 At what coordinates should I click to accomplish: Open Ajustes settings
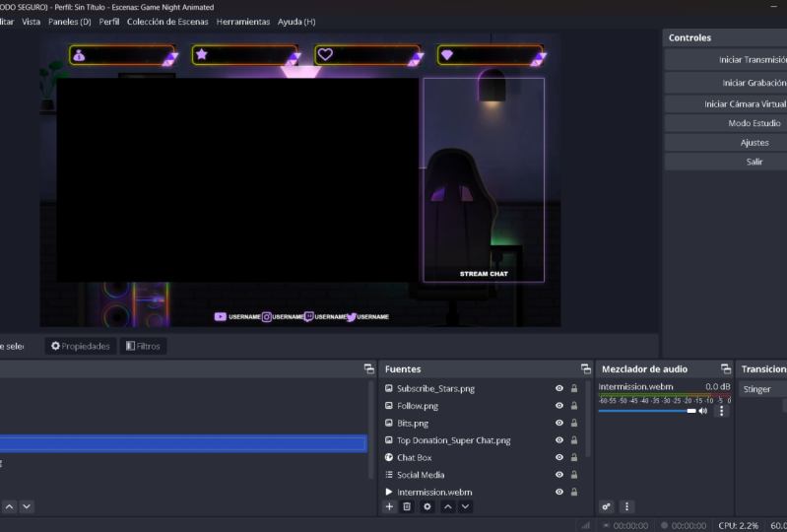point(726,143)
